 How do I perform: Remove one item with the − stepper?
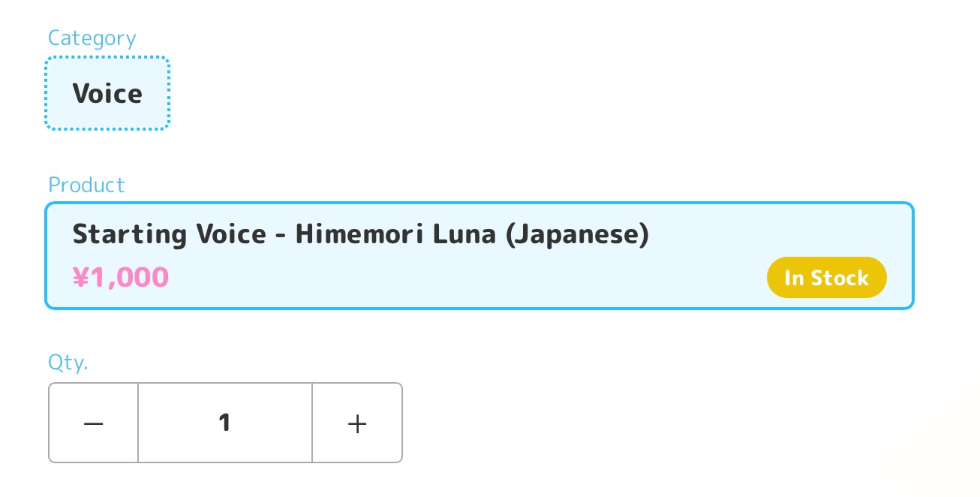94,423
